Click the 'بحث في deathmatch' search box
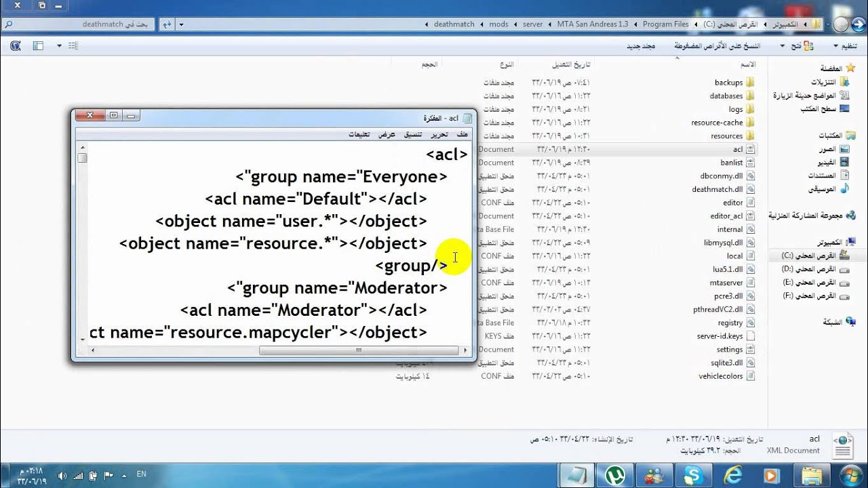This screenshot has height=488, width=868. [78, 24]
